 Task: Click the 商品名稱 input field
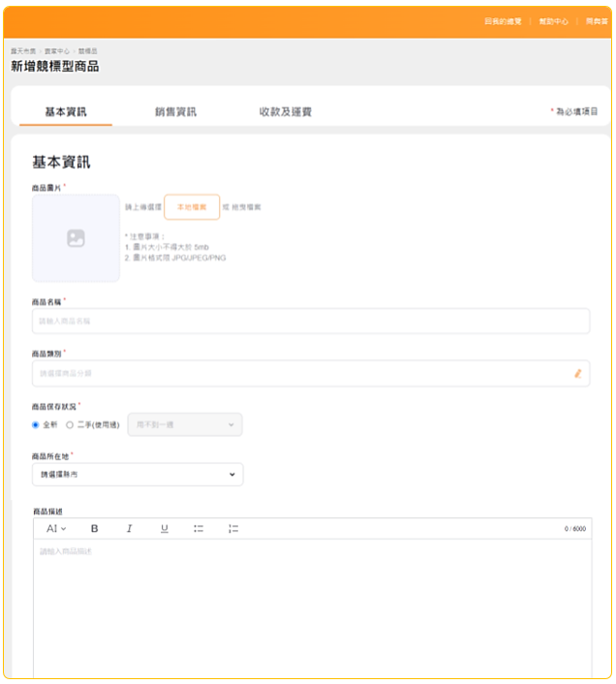310,321
